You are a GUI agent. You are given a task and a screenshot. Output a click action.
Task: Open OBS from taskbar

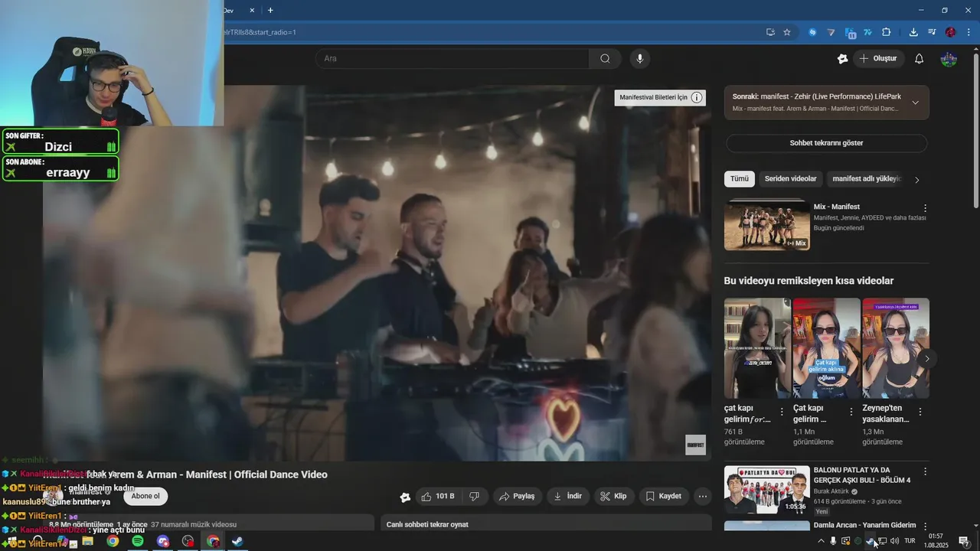click(x=188, y=541)
